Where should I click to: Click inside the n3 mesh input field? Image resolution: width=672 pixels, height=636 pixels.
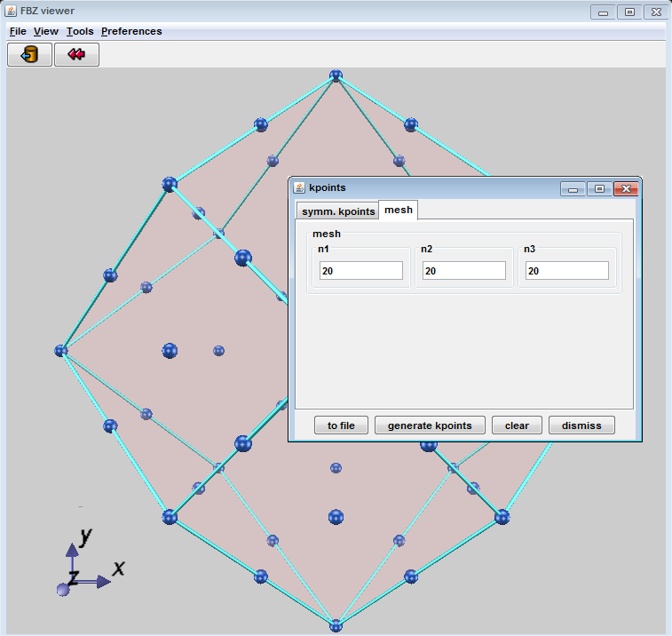pos(566,271)
